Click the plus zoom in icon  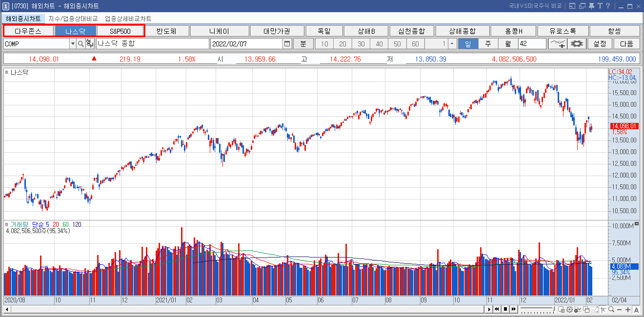coord(628,310)
